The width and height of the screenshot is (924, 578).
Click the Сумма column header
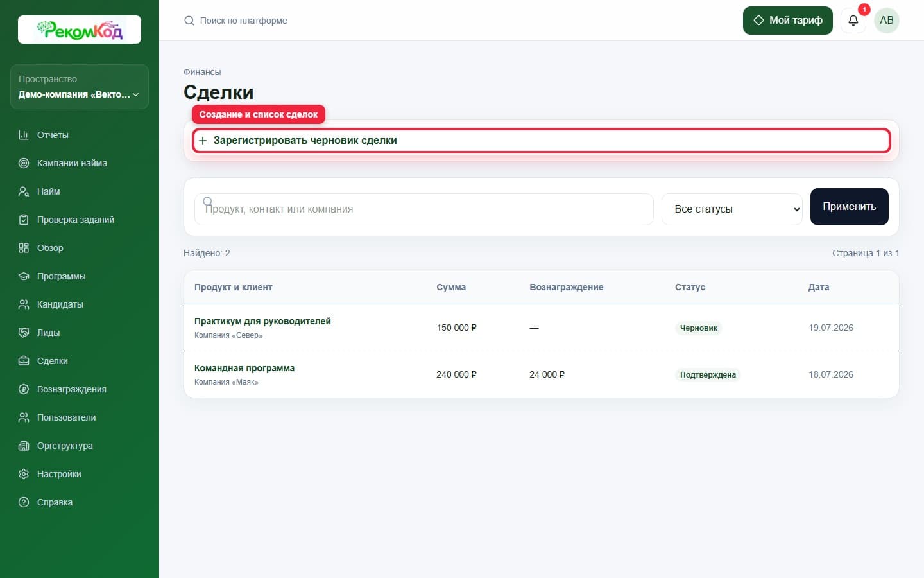[451, 287]
